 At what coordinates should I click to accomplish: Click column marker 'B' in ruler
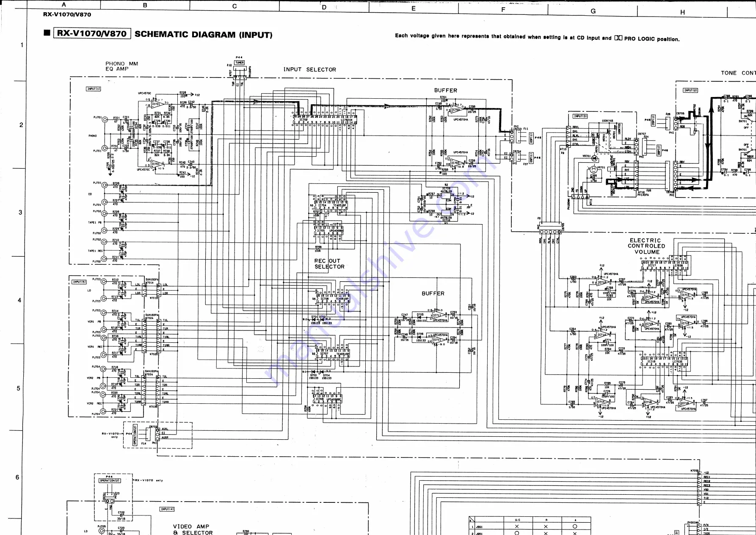pyautogui.click(x=145, y=6)
